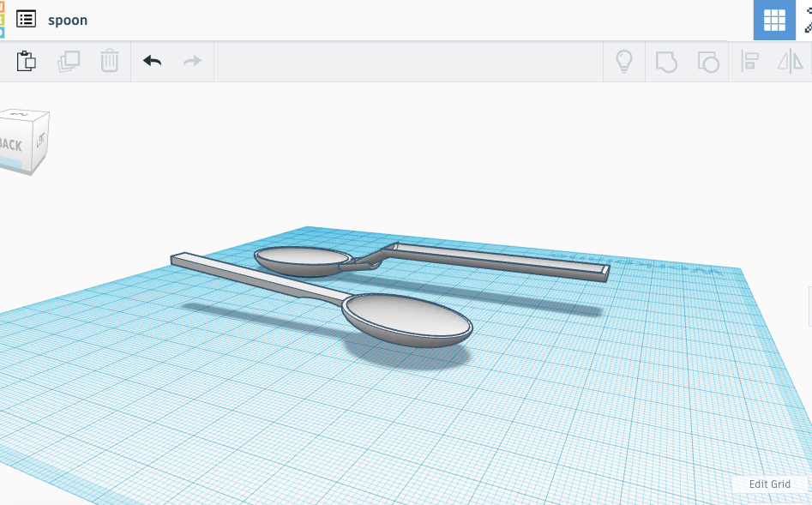The width and height of the screenshot is (812, 505).
Task: Click the LEFT face of view cube
Action: [42, 140]
